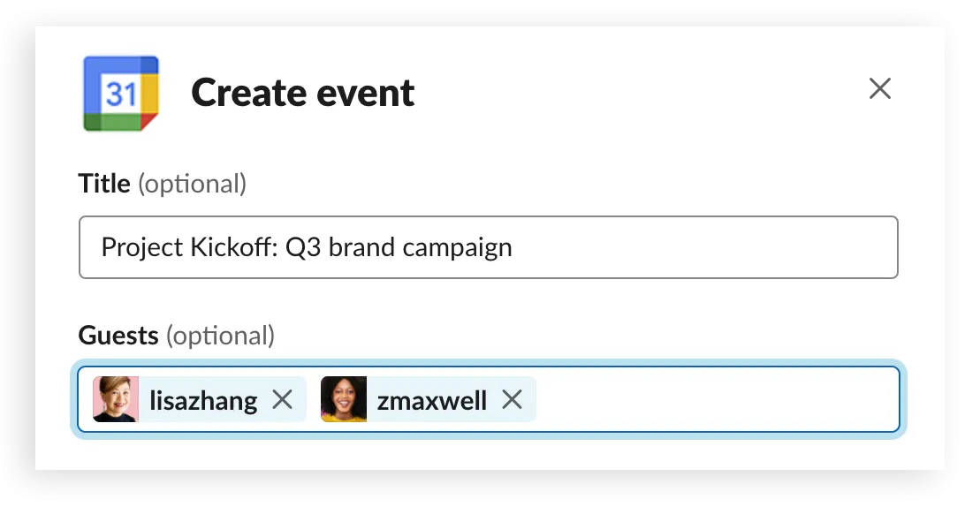
Task: Click the "Create event" heading
Action: point(303,93)
